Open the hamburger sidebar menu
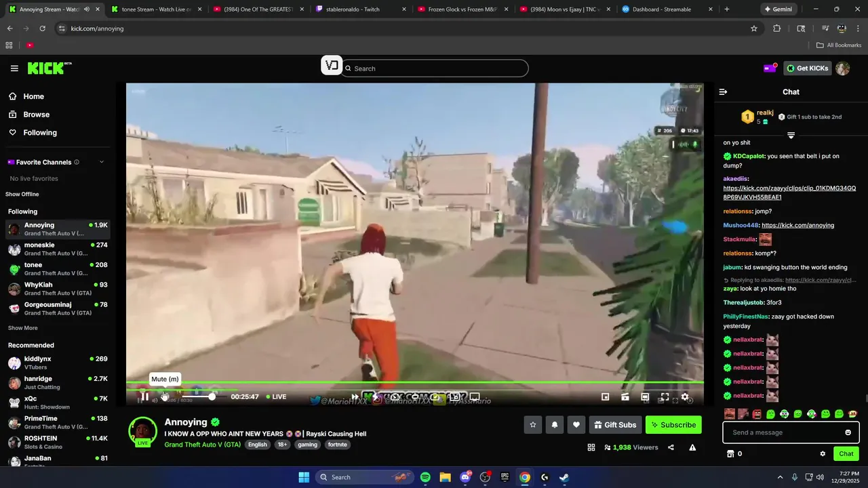The width and height of the screenshot is (868, 488). point(14,68)
